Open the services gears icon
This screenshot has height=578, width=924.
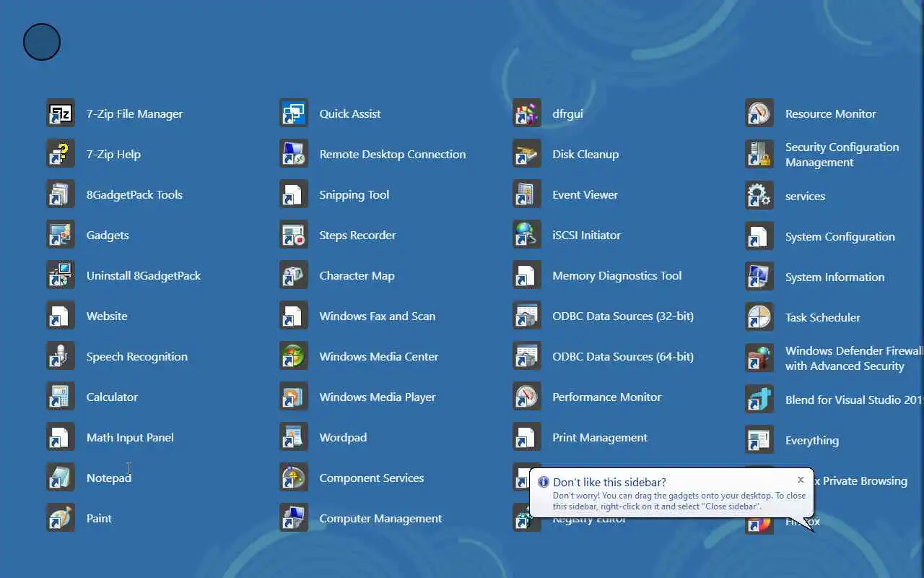759,196
